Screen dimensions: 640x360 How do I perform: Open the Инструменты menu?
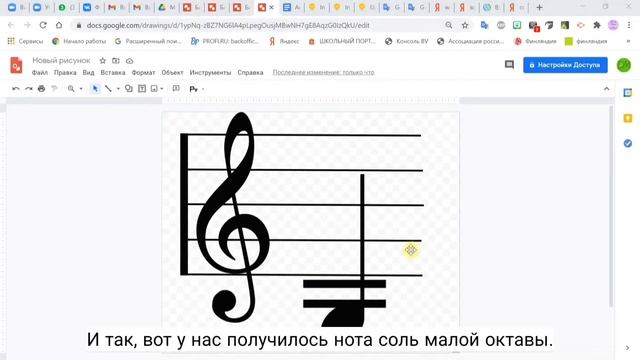coord(210,72)
